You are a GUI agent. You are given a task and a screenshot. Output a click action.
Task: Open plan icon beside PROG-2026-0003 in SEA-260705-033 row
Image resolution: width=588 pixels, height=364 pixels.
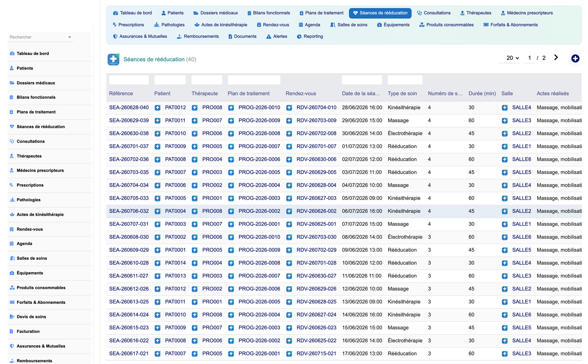[231, 198]
